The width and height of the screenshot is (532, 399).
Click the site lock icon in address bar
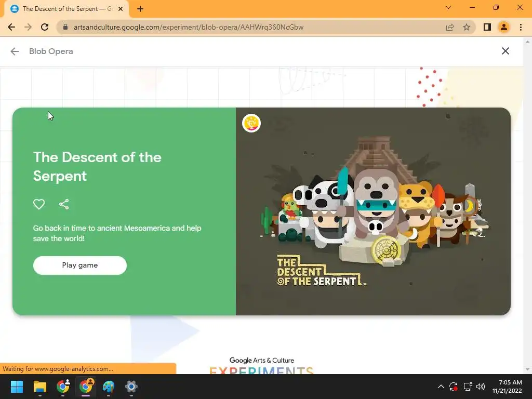point(65,27)
